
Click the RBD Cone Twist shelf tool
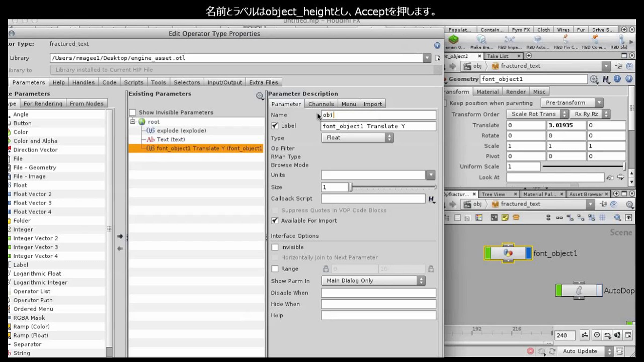594,42
